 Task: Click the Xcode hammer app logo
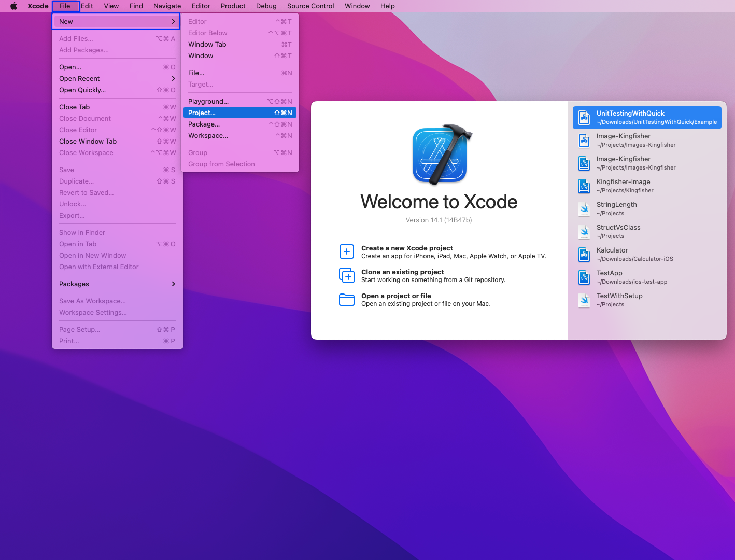click(x=442, y=154)
